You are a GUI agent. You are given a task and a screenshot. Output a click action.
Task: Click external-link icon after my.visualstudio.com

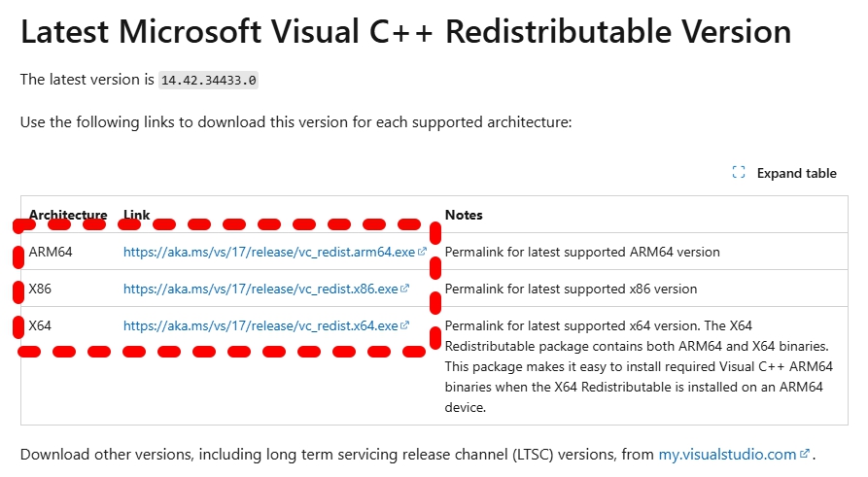pos(805,454)
